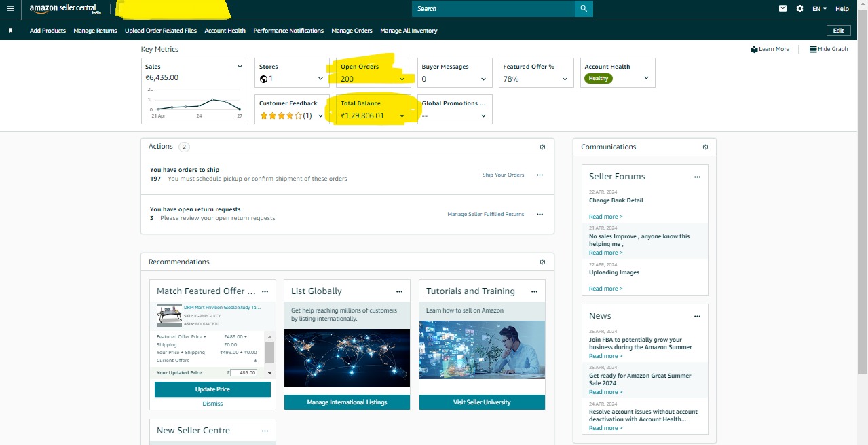
Task: Click the price list scrollbar down arrow
Action: (269, 373)
